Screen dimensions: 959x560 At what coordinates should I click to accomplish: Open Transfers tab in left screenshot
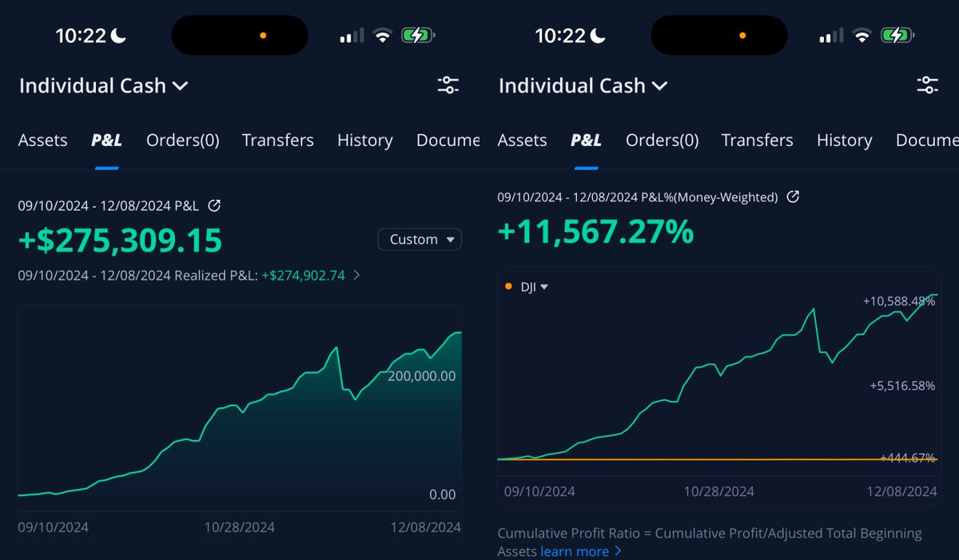pyautogui.click(x=277, y=140)
